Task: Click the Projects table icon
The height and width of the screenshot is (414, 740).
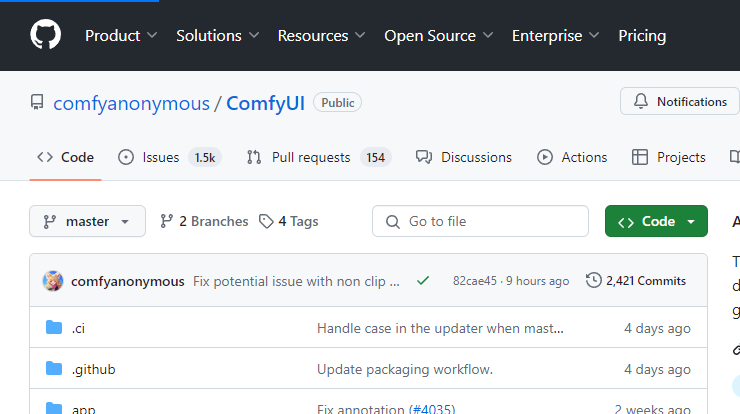Action: 639,157
